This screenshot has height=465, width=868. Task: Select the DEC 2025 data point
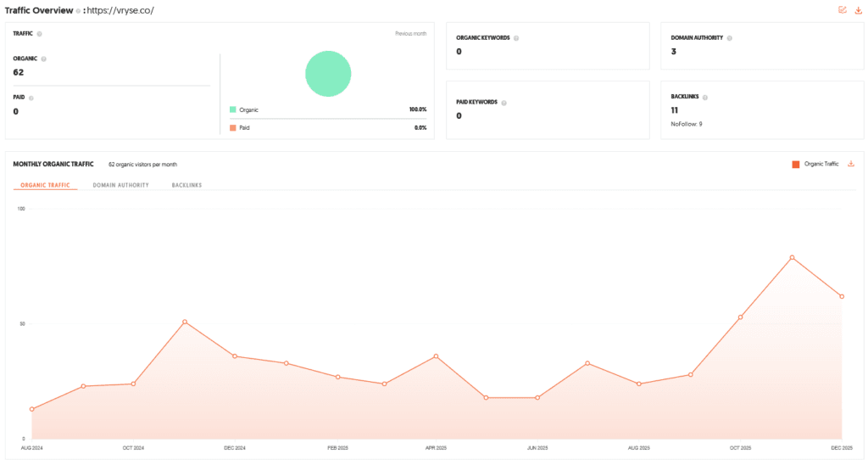point(842,296)
